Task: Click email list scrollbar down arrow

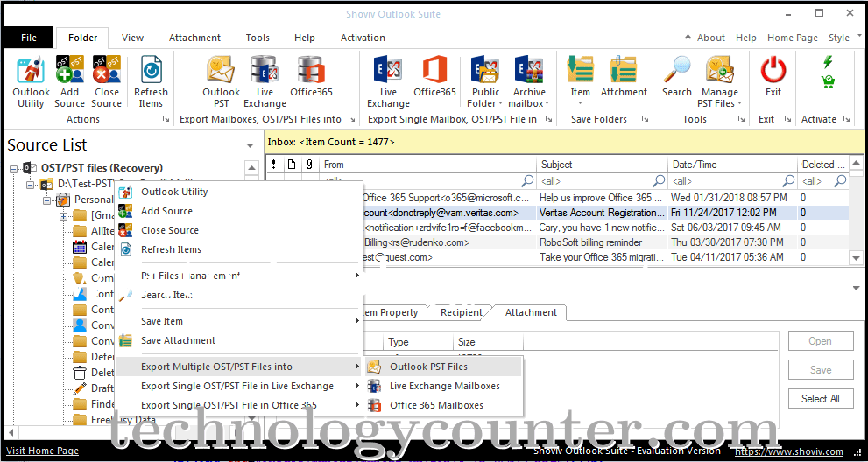Action: [857, 258]
